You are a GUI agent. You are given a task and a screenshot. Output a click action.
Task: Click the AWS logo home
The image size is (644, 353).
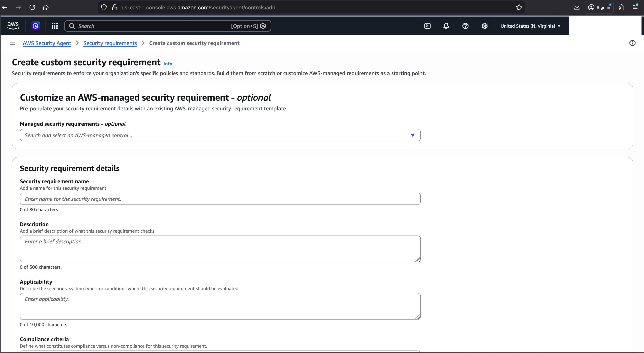[13, 26]
